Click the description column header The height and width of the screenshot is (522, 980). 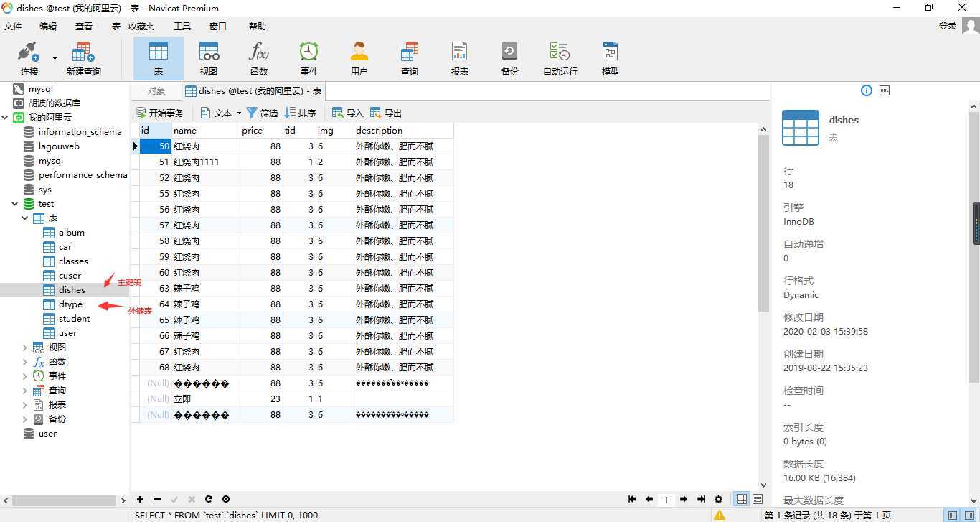tap(403, 131)
